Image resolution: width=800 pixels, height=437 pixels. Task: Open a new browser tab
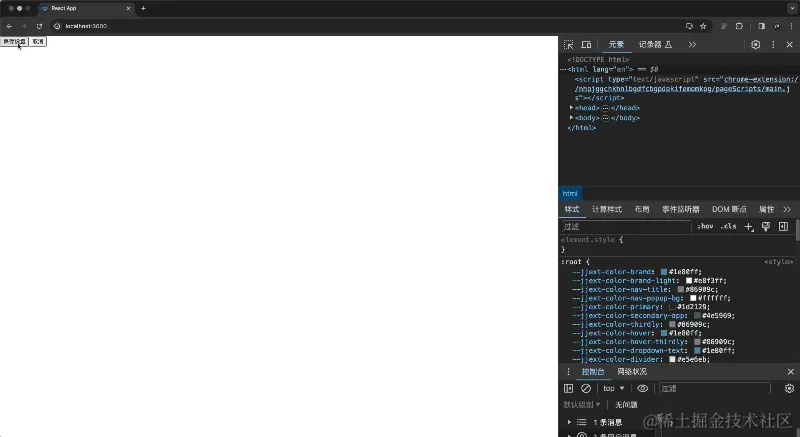click(143, 8)
